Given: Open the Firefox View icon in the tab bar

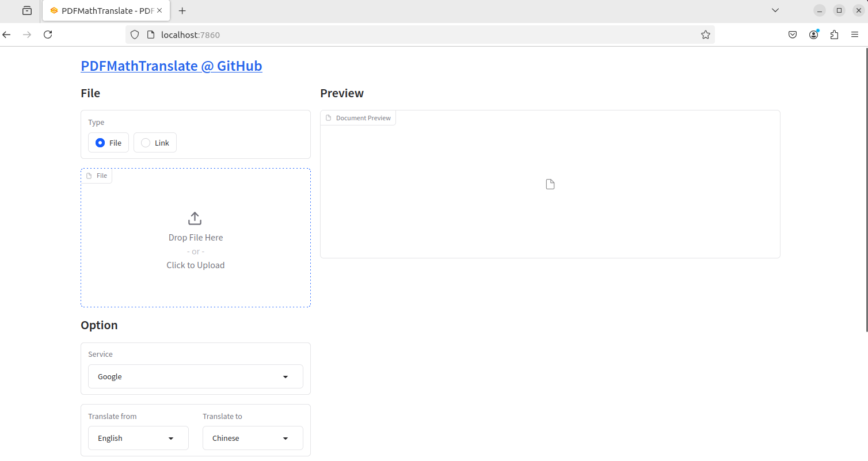Looking at the screenshot, I should (27, 10).
